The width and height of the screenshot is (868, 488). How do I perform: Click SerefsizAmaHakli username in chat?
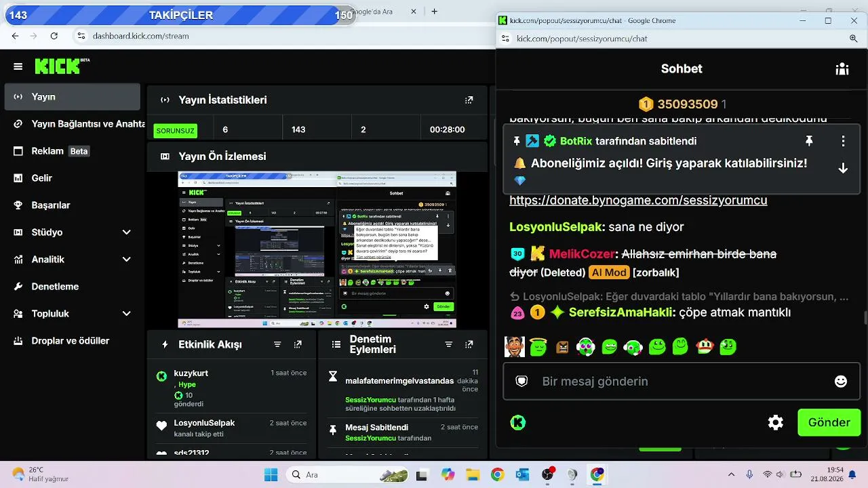622,312
